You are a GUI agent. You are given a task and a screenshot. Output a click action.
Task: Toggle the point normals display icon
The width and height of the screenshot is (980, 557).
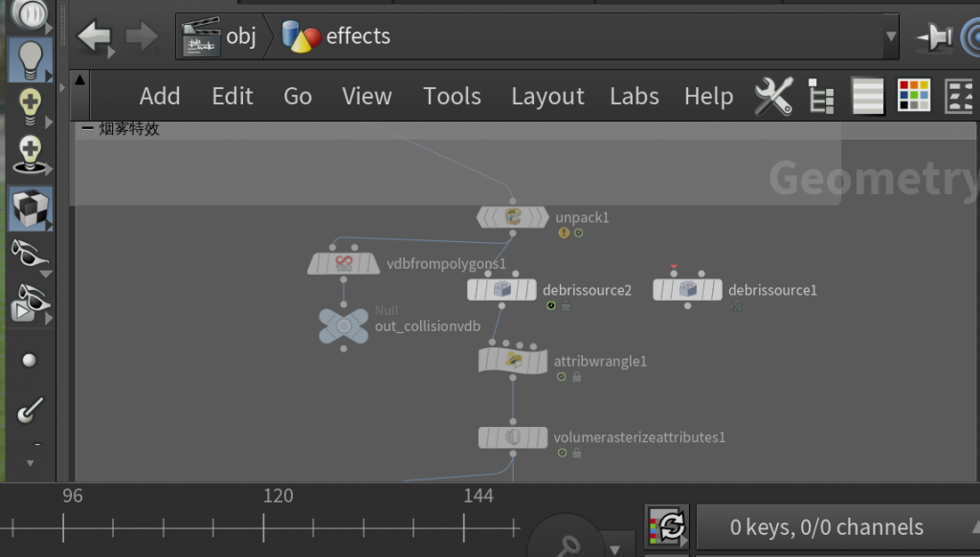tap(29, 410)
